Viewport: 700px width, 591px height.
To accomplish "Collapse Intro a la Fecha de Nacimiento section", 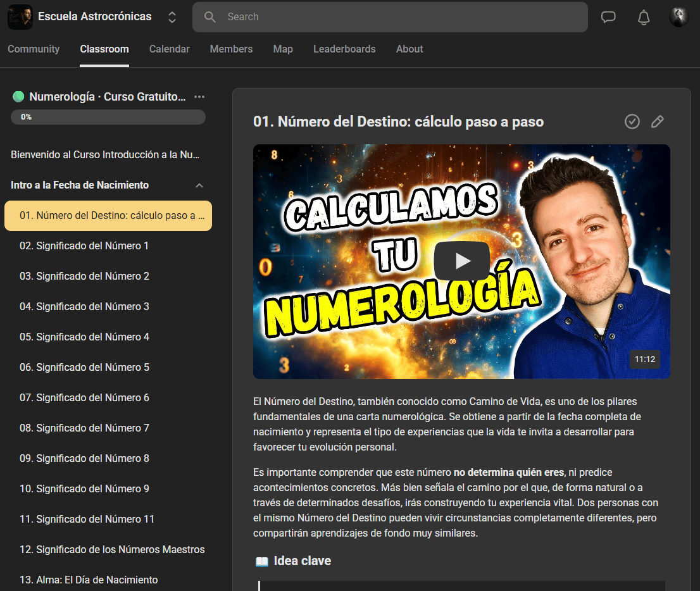I will [199, 185].
